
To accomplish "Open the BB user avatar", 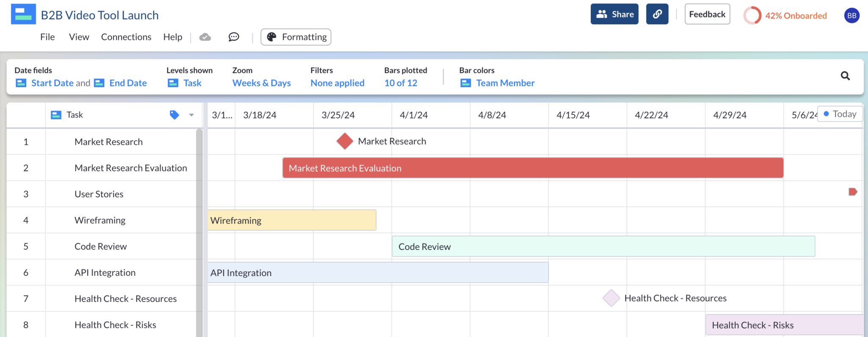I will [x=851, y=16].
